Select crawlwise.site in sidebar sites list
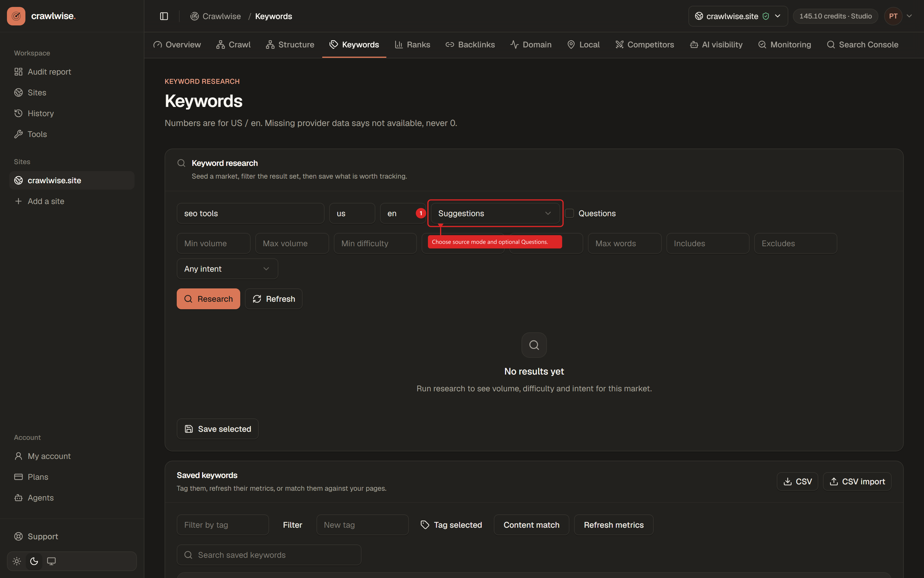 [72, 180]
